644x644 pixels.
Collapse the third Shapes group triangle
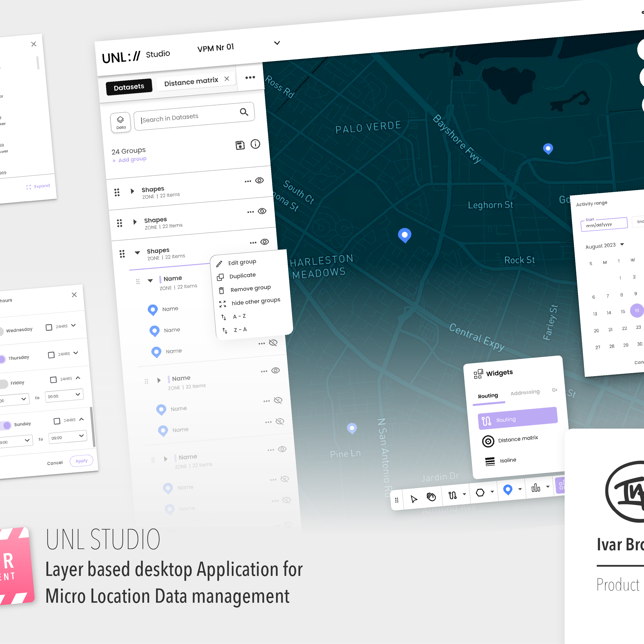click(137, 252)
